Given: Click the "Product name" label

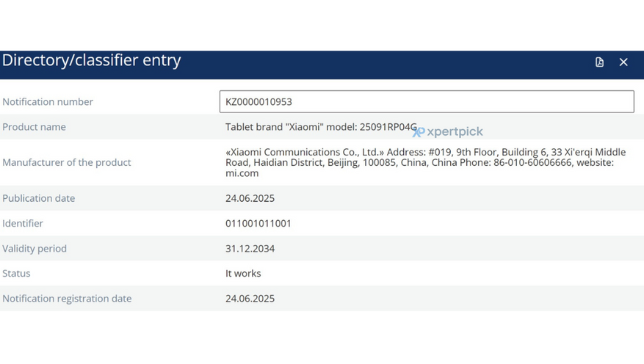Looking at the screenshot, I should coord(34,127).
